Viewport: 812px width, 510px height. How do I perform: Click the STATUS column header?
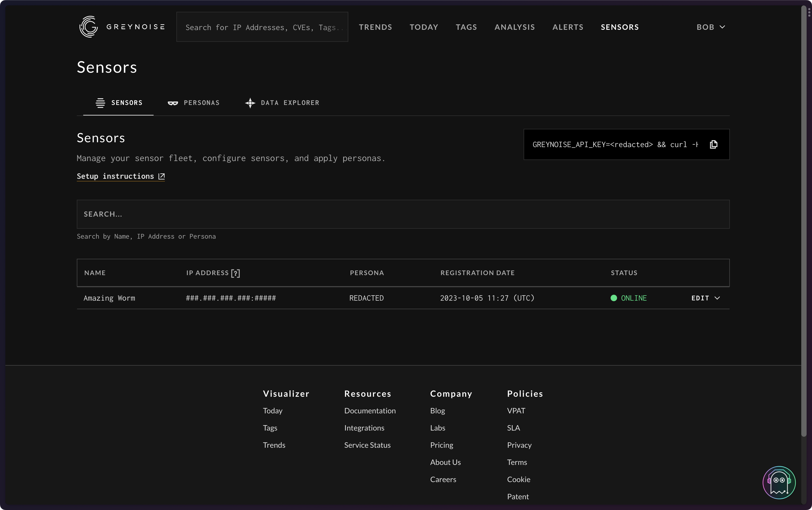click(624, 273)
